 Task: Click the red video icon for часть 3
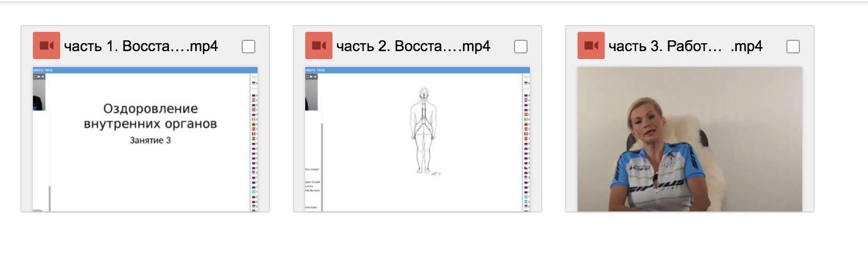[x=591, y=45]
